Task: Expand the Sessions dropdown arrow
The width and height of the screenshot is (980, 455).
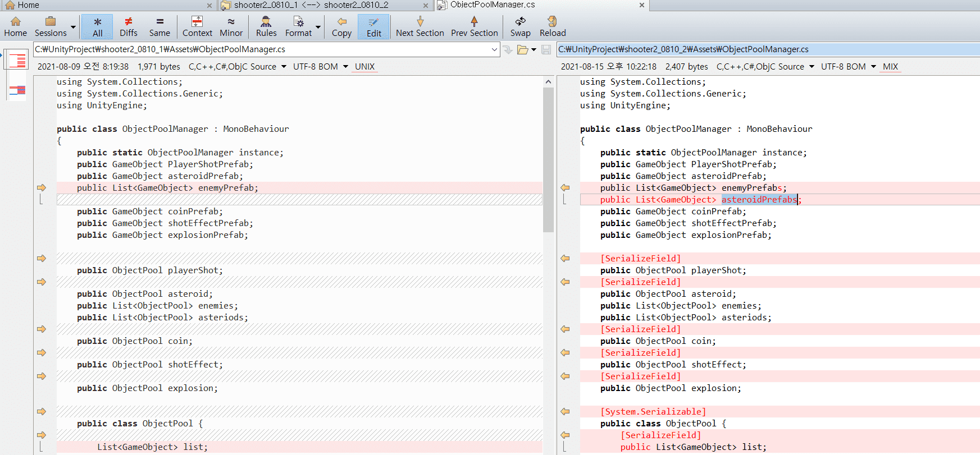Action: 73,27
